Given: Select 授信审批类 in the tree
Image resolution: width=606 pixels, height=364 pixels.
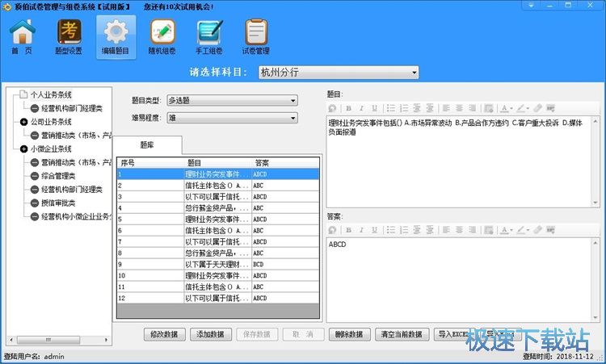Looking at the screenshot, I should (x=58, y=203).
